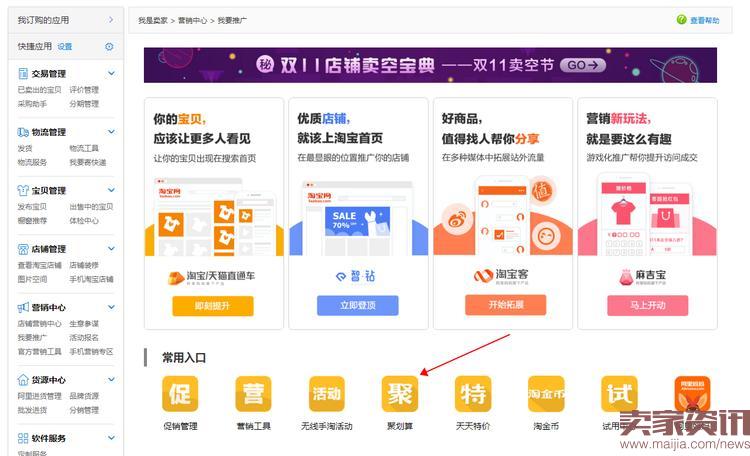Click the 货源中心 house icon
750x456 pixels.
(23, 380)
